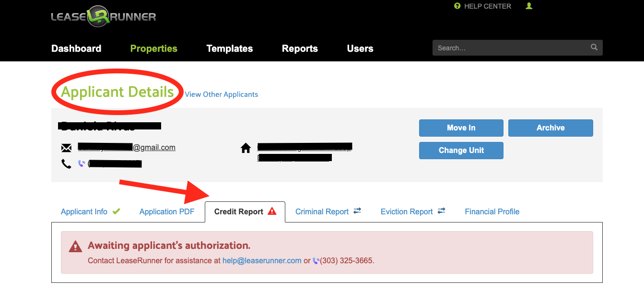Open the user account icon
The height and width of the screenshot is (292, 644).
pos(529,6)
